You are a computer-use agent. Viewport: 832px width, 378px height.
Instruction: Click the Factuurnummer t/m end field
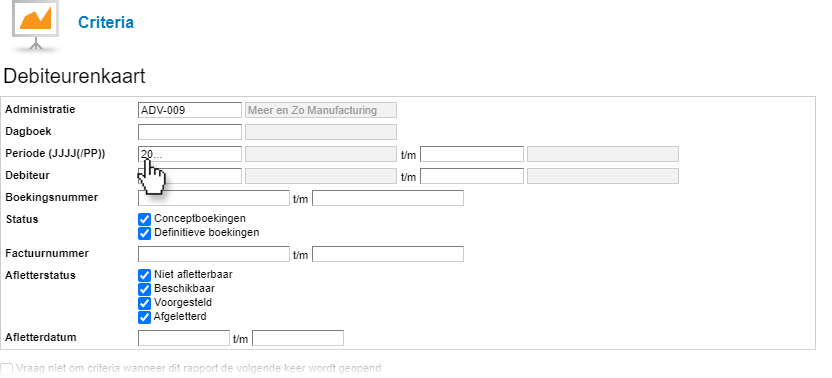388,254
